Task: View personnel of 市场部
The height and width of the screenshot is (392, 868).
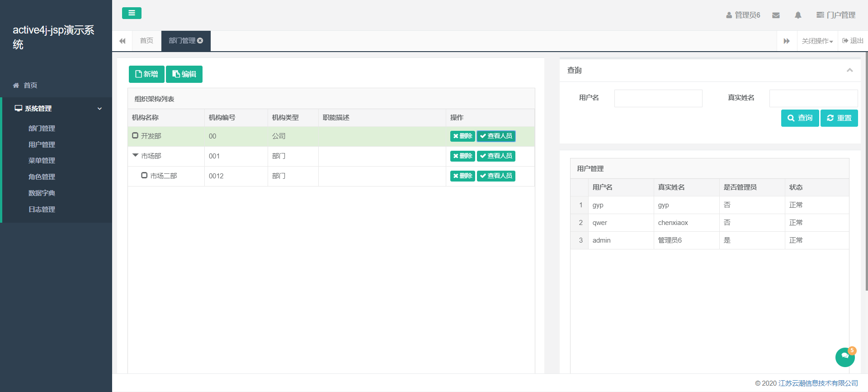Action: tap(496, 156)
